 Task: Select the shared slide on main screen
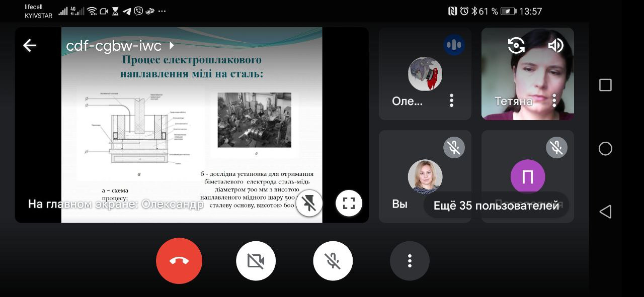[192, 125]
